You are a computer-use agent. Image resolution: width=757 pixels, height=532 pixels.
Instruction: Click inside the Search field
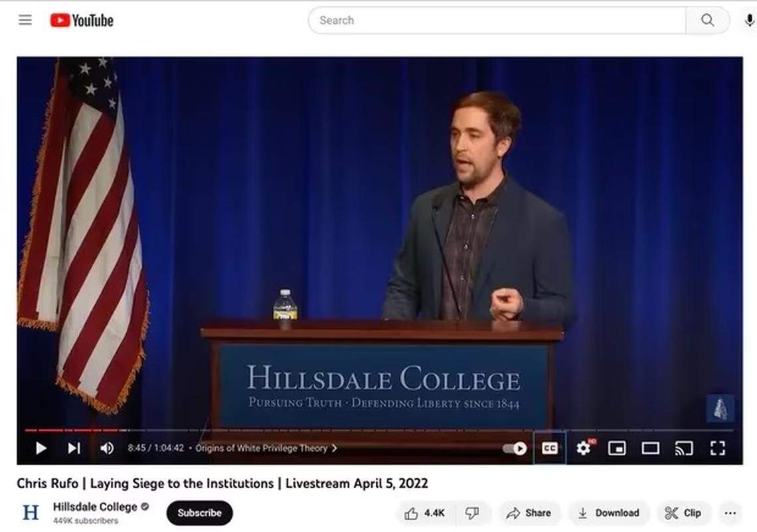(x=465, y=20)
